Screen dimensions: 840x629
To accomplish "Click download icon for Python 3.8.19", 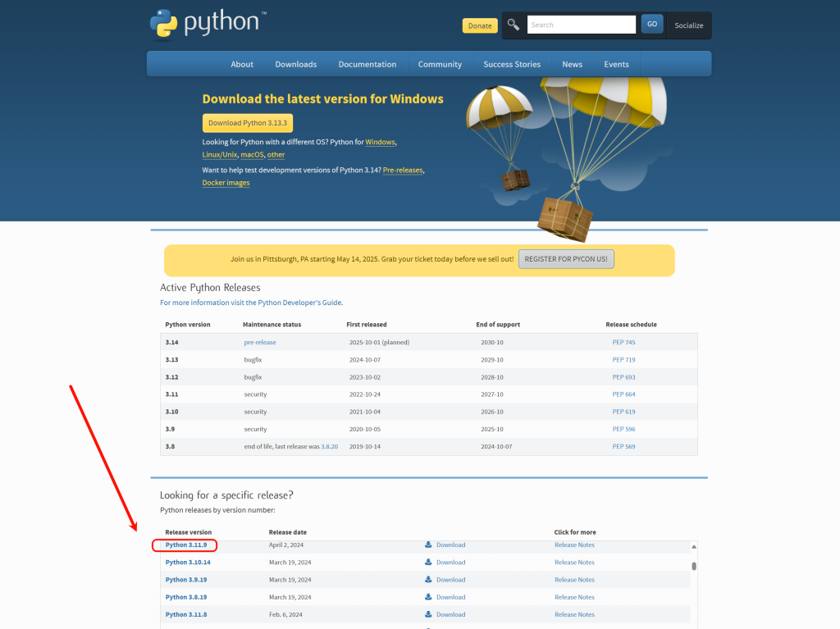I will point(428,597).
